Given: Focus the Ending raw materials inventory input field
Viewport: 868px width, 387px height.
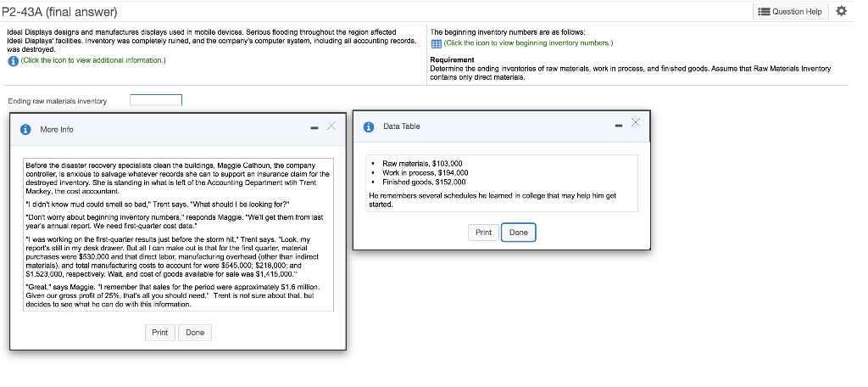Looking at the screenshot, I should (156, 100).
